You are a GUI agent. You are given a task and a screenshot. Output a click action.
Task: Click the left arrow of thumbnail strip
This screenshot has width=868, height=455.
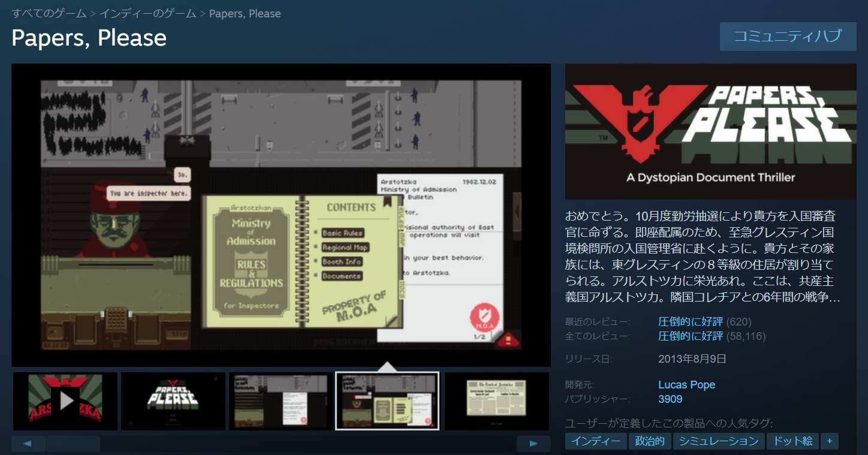28,444
